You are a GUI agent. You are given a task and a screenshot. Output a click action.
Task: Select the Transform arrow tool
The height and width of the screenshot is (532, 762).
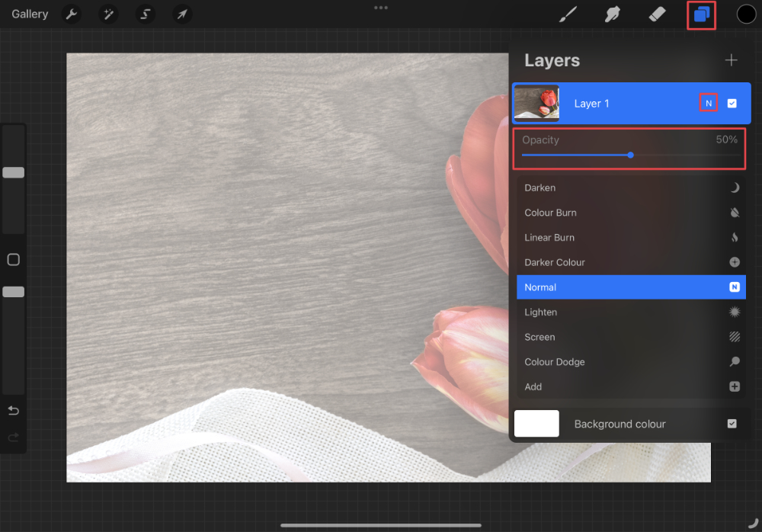click(x=181, y=14)
